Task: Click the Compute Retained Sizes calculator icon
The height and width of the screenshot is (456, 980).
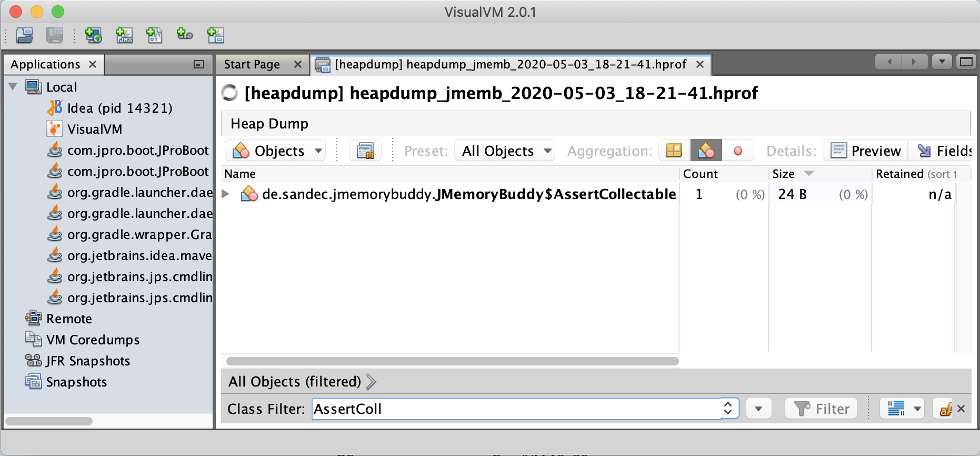Action: pyautogui.click(x=365, y=151)
